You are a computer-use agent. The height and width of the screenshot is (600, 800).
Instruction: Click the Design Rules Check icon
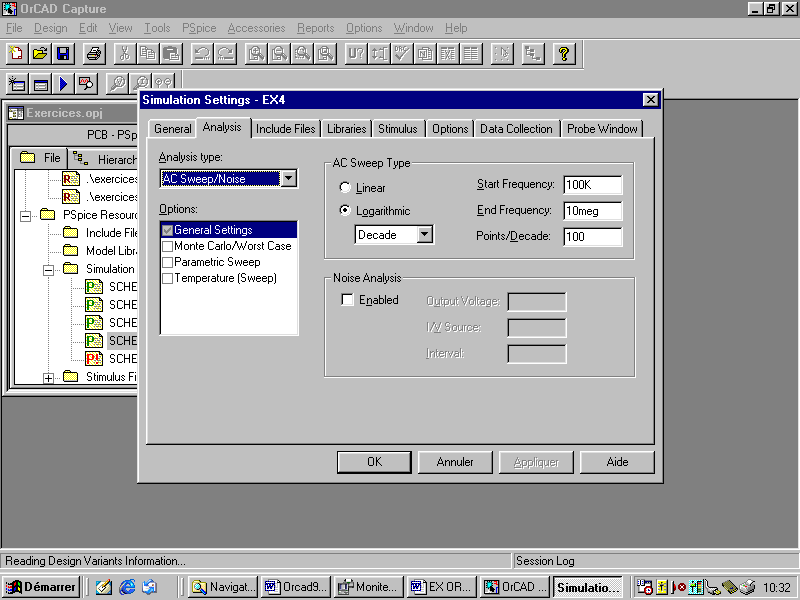click(x=402, y=54)
